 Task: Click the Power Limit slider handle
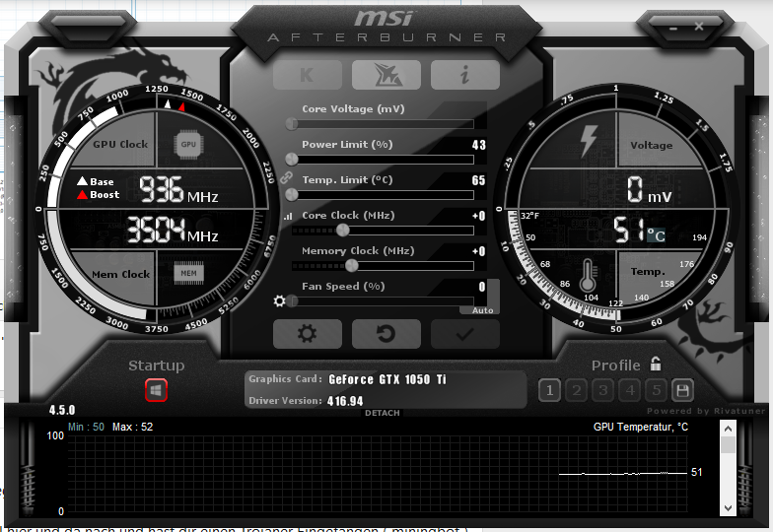pos(292,160)
